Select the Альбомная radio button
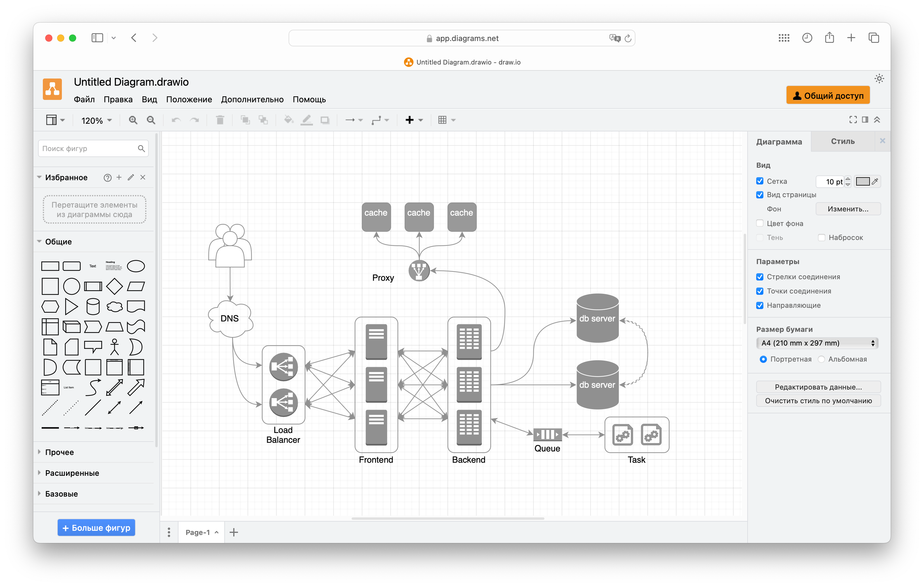This screenshot has height=587, width=924. [x=821, y=359]
